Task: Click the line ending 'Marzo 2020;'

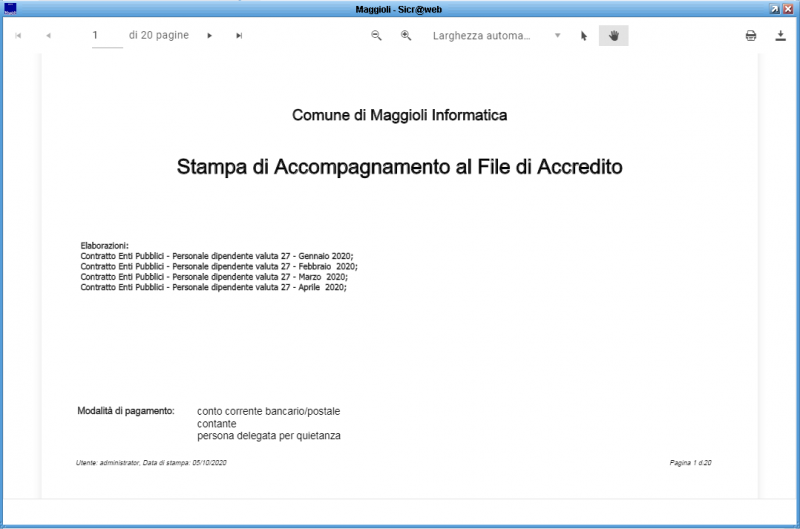Action: [x=214, y=277]
